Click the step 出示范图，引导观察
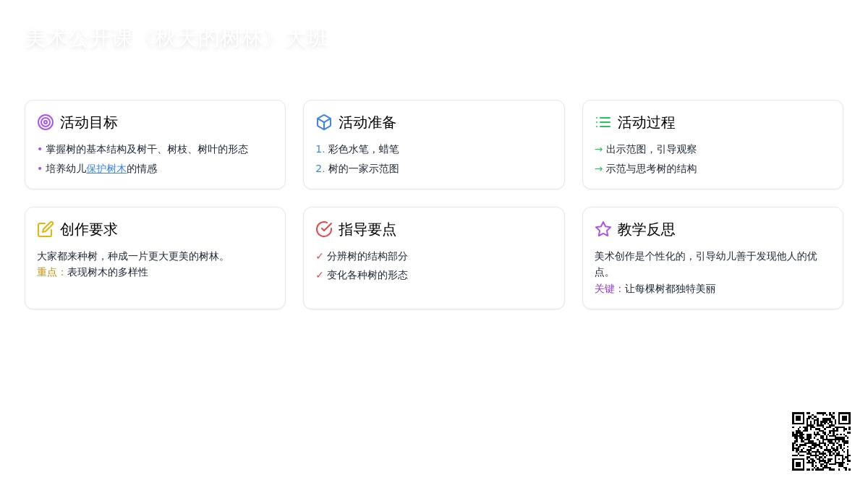Screen dimensions: 868x488 (651, 149)
